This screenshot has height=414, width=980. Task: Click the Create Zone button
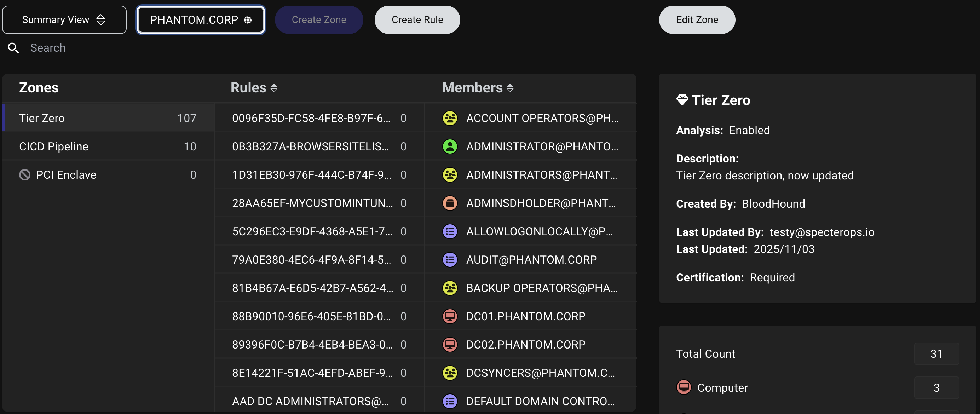pos(318,20)
